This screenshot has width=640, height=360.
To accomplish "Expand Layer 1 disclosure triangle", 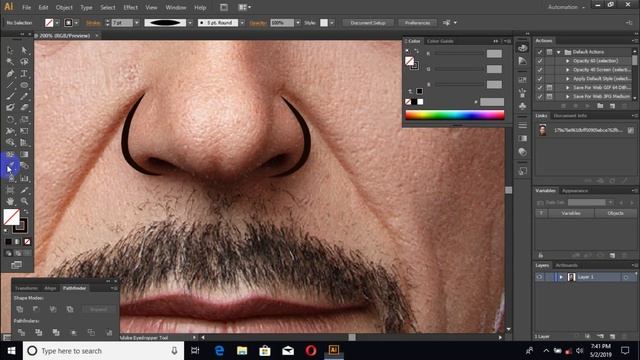I will click(x=561, y=277).
